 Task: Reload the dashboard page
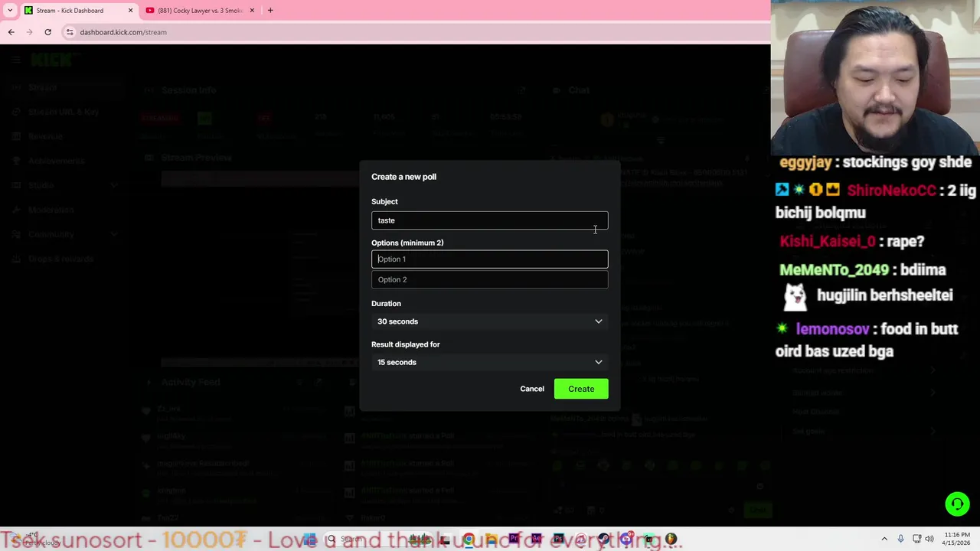tap(47, 32)
